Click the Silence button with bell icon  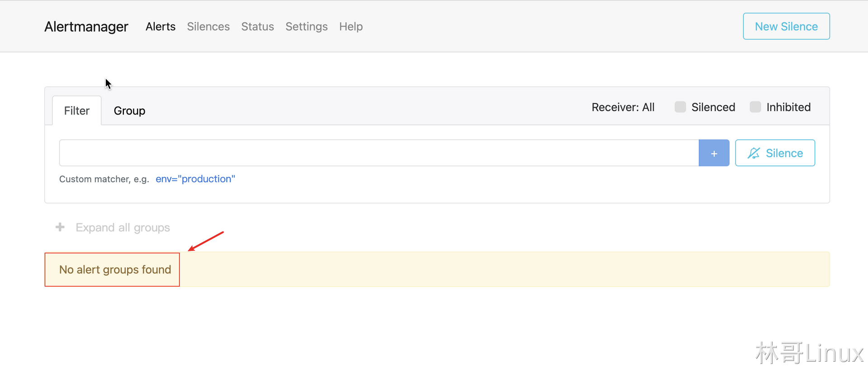[x=775, y=153]
